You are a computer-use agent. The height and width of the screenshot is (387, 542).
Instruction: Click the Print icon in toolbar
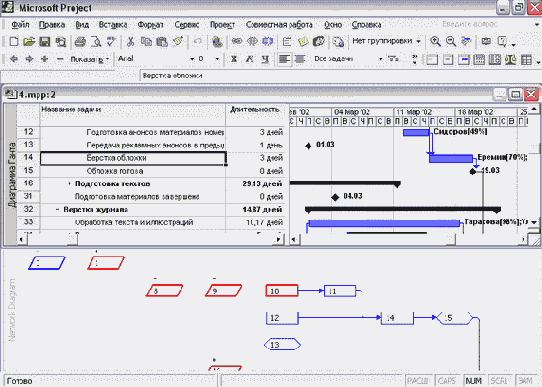point(80,42)
